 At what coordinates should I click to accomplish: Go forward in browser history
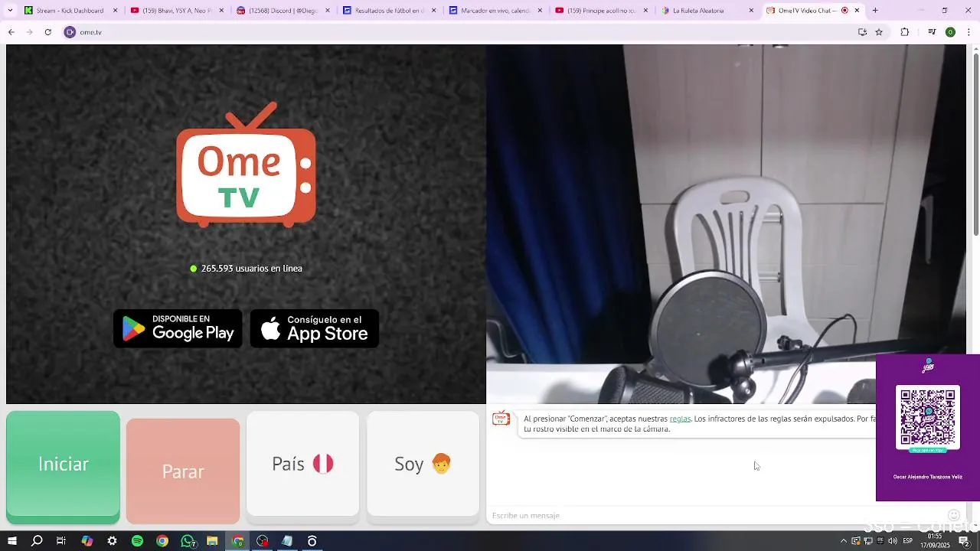(x=29, y=32)
